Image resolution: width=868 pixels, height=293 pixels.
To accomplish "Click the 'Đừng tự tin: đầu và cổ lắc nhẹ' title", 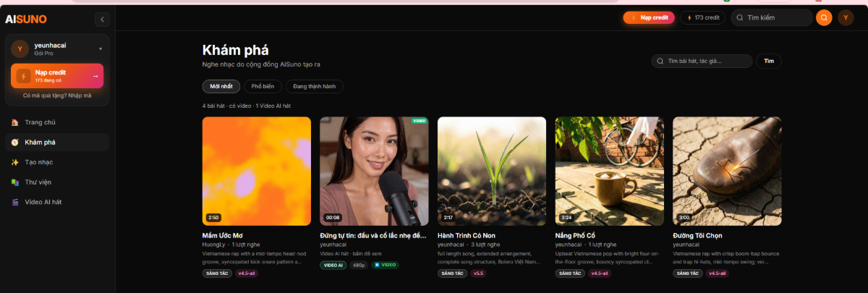I will [373, 236].
